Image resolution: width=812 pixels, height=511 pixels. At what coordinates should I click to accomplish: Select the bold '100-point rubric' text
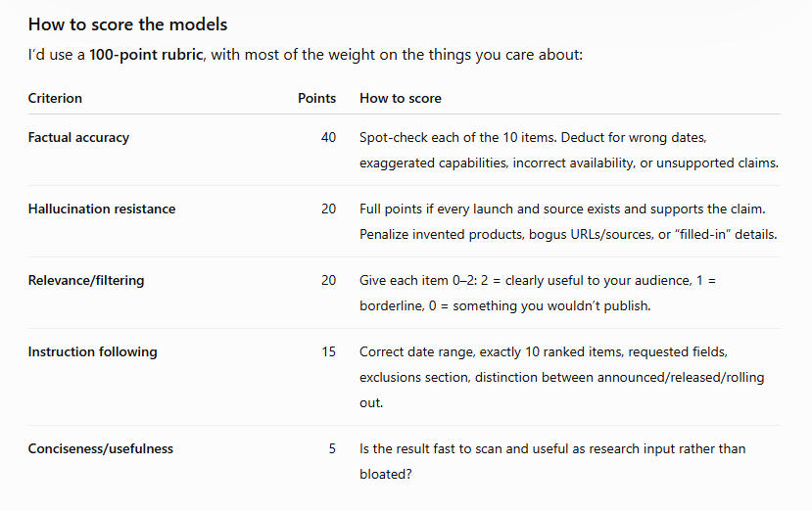tap(146, 55)
